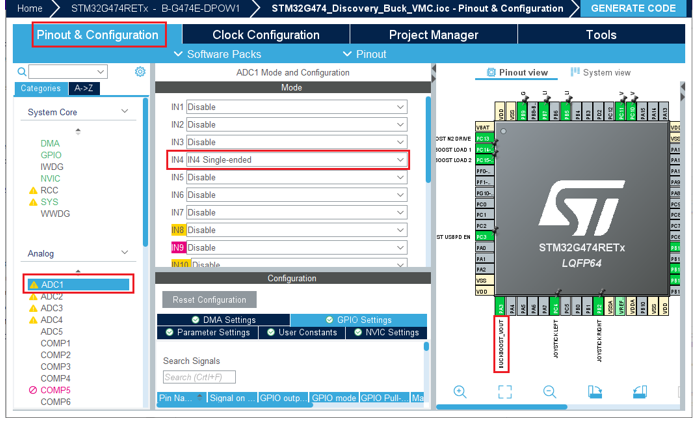Select the Categories tab

(41, 88)
